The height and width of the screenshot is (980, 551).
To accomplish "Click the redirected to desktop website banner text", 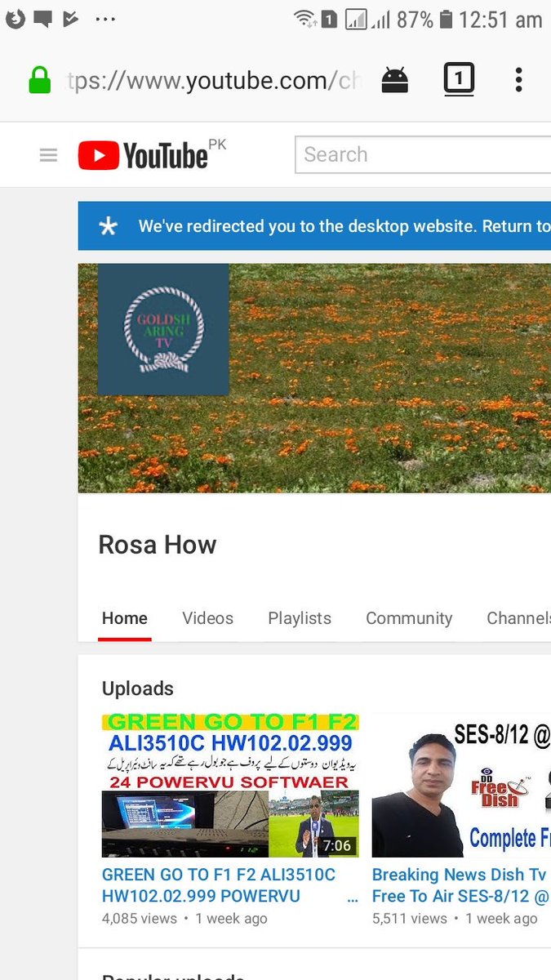I will pyautogui.click(x=344, y=226).
